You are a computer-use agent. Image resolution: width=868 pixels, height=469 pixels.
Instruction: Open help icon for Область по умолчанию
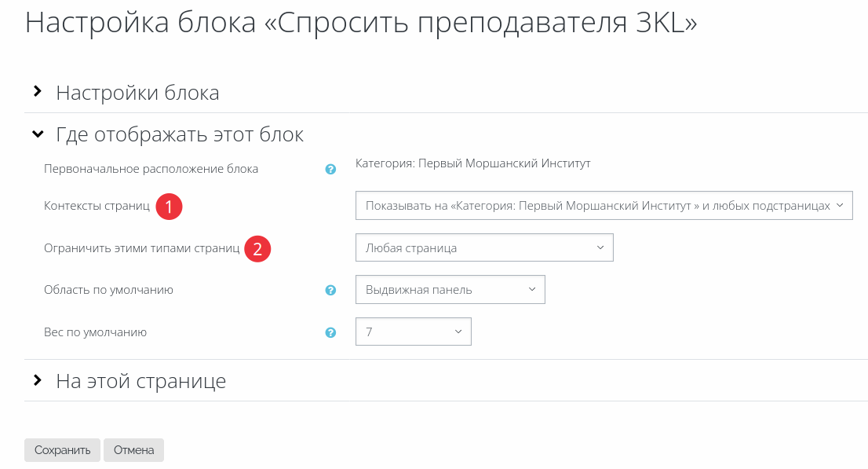330,290
